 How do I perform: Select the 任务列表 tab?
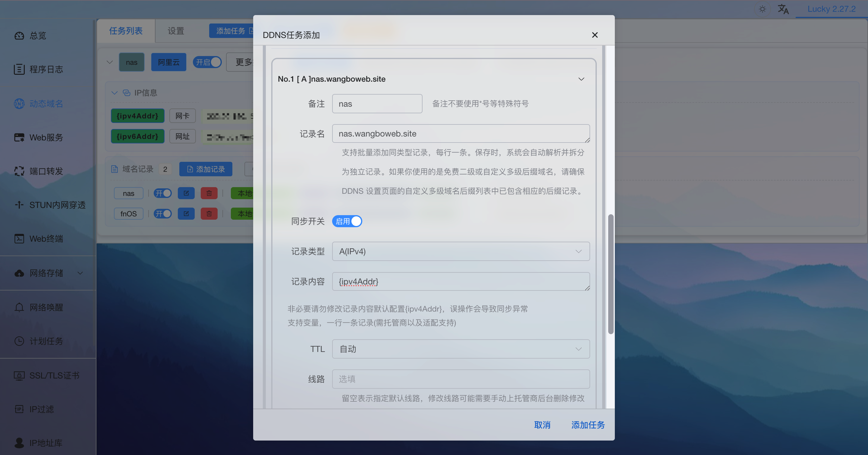click(x=126, y=31)
